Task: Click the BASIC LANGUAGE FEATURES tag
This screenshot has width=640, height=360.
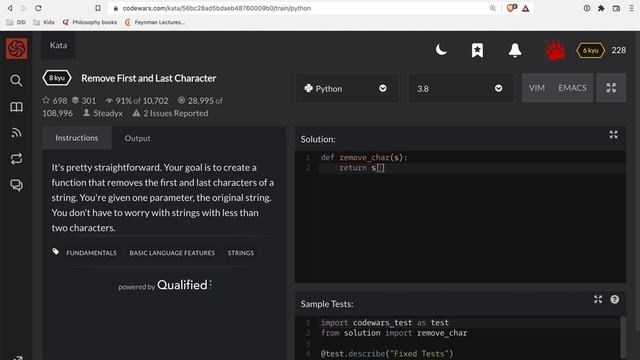Action: [x=172, y=253]
